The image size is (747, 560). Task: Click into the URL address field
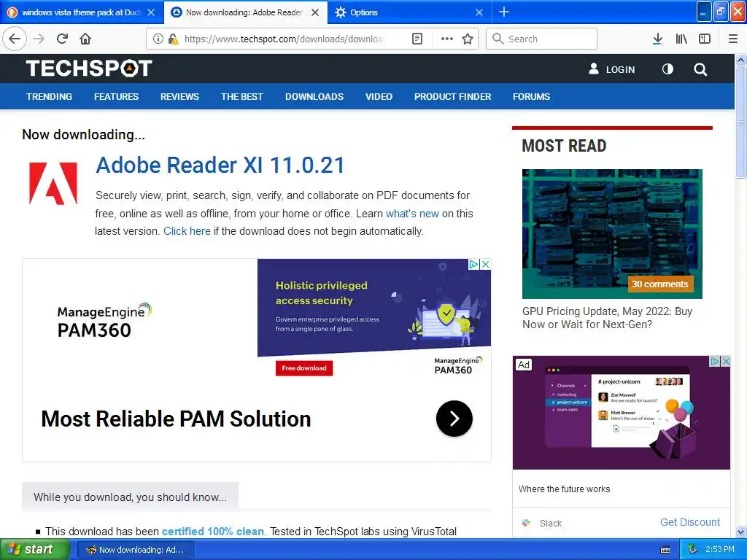pos(284,39)
